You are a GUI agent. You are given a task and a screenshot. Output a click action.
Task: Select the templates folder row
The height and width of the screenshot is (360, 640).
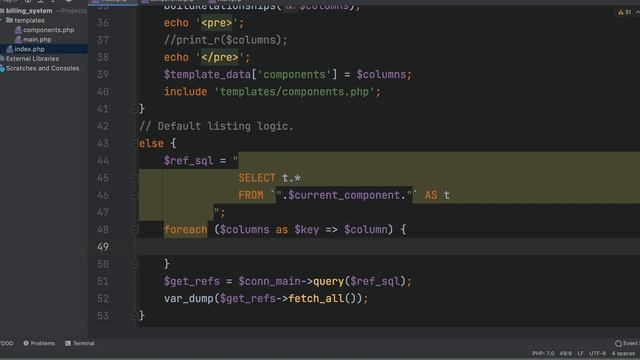pos(29,20)
